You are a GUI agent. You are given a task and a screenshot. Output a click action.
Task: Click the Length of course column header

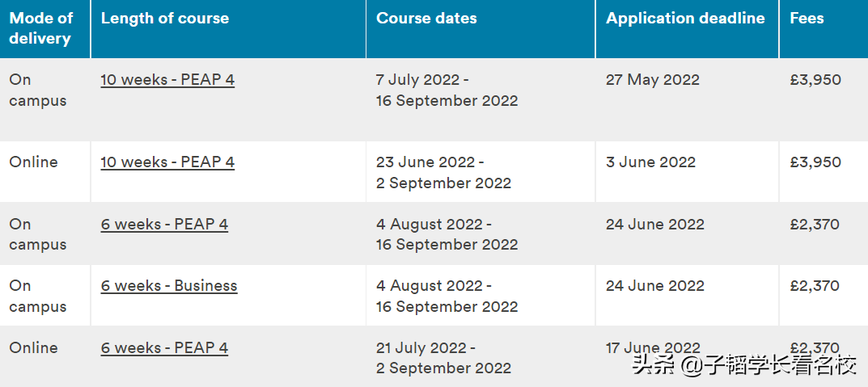pyautogui.click(x=165, y=19)
